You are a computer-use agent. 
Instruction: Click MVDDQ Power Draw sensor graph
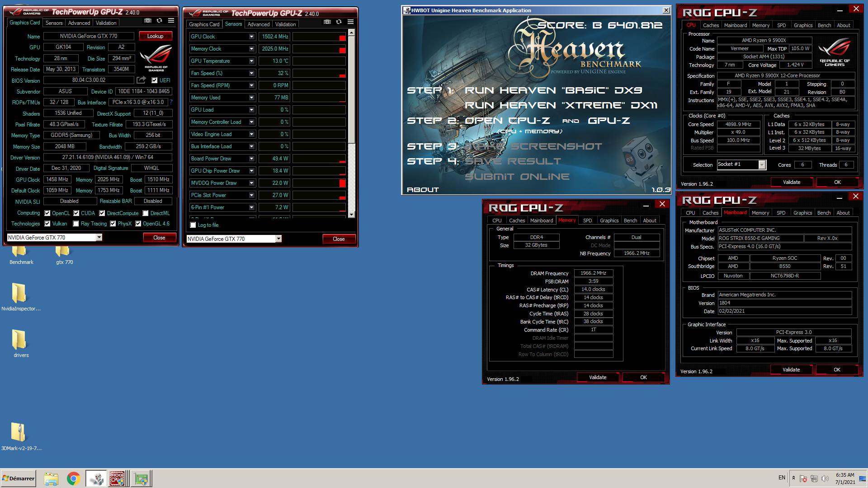click(x=319, y=183)
